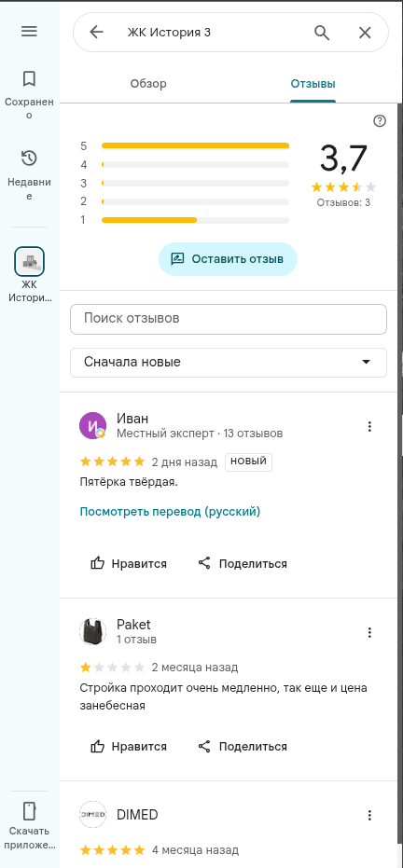The width and height of the screenshot is (403, 868).
Task: Click the search magnifier icon
Action: [322, 33]
